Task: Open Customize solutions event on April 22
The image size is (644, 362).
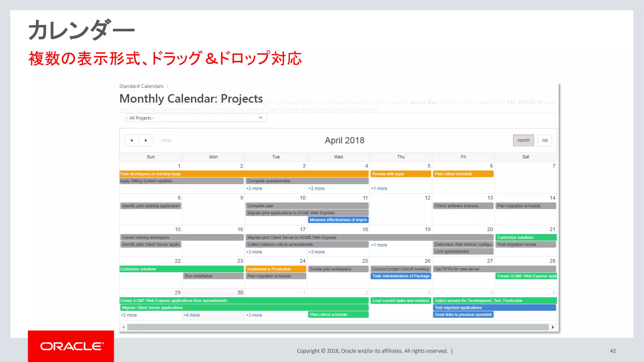Action: click(x=182, y=269)
